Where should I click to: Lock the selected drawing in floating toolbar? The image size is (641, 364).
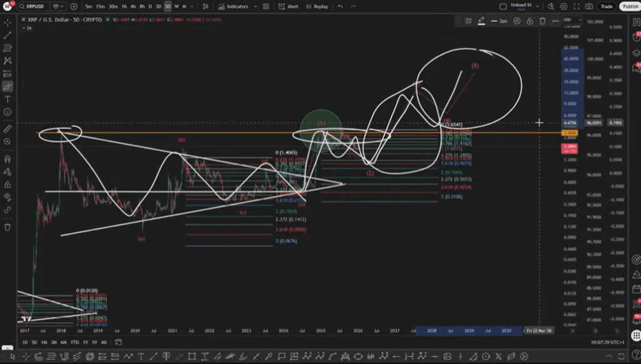[x=530, y=21]
